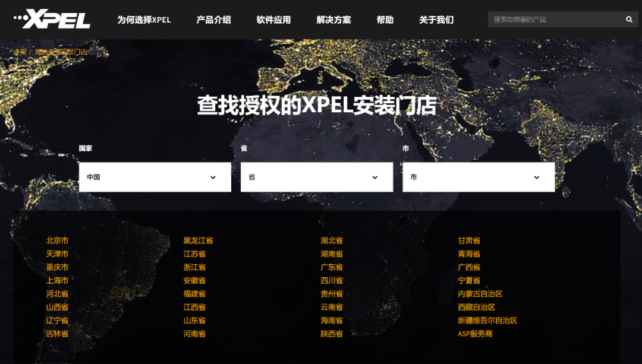
Task: Open the 帮助 menu
Action: [x=385, y=20]
